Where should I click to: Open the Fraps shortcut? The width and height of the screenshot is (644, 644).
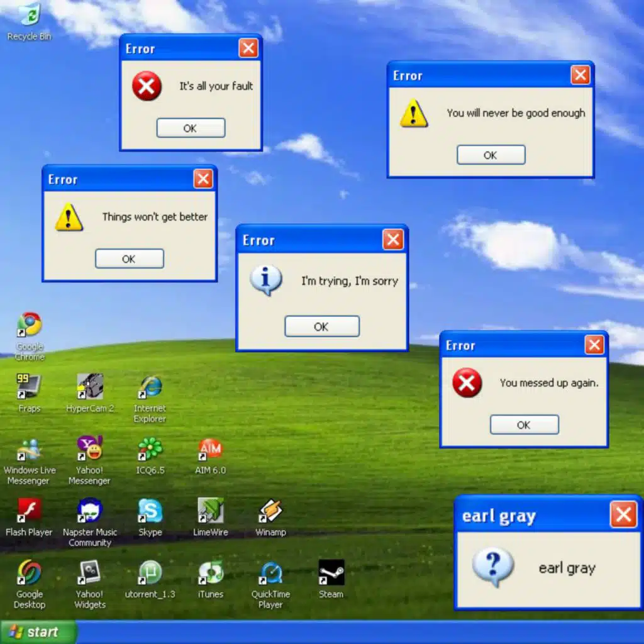[29, 393]
